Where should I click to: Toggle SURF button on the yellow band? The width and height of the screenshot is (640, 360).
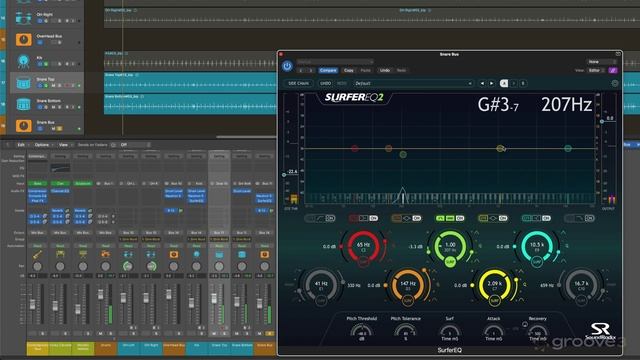494,301
